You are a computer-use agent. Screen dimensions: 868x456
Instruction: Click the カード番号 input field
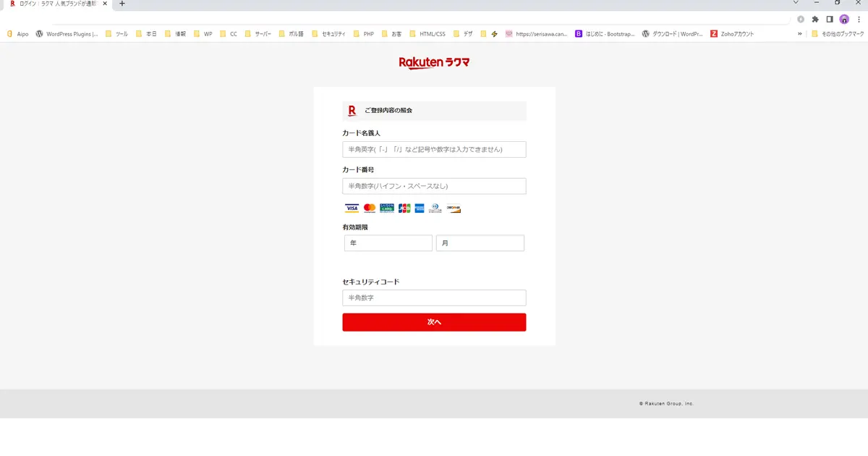click(434, 186)
